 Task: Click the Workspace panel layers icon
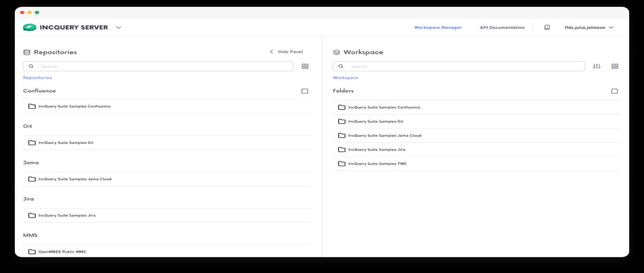click(337, 52)
